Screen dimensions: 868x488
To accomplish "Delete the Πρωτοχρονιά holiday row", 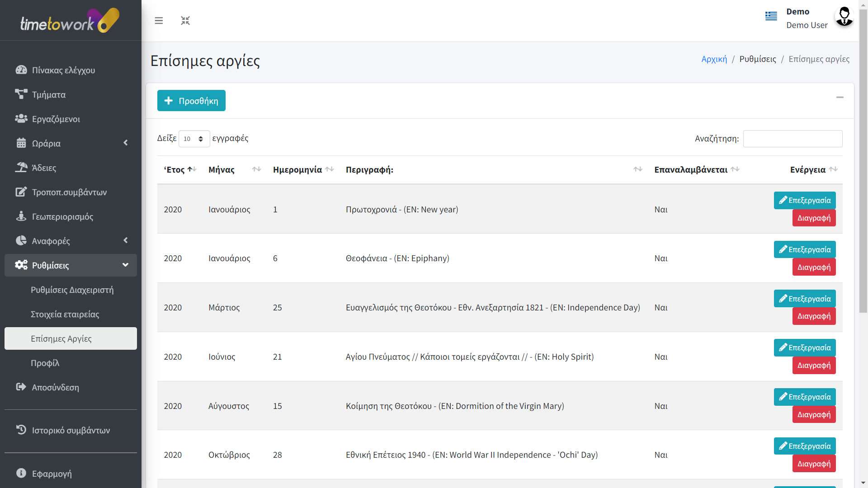I will (x=813, y=218).
